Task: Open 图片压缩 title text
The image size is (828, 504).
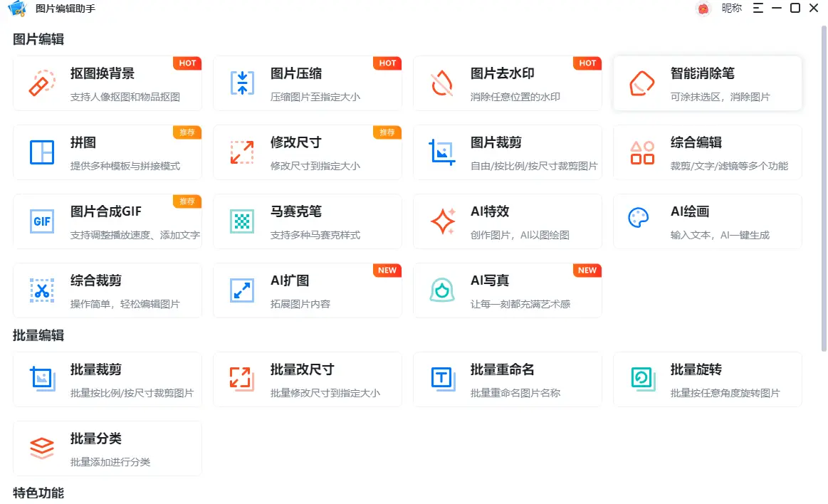Action: coord(295,73)
